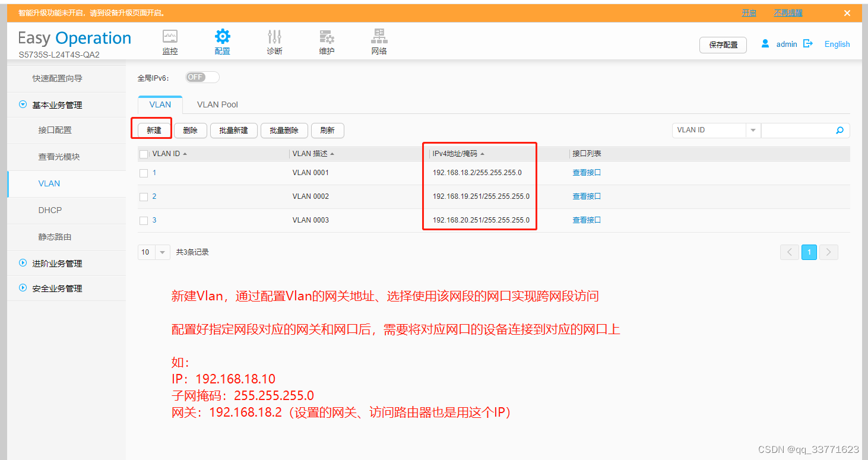Click the 配置 gear icon
This screenshot has height=460, width=868.
[223, 37]
